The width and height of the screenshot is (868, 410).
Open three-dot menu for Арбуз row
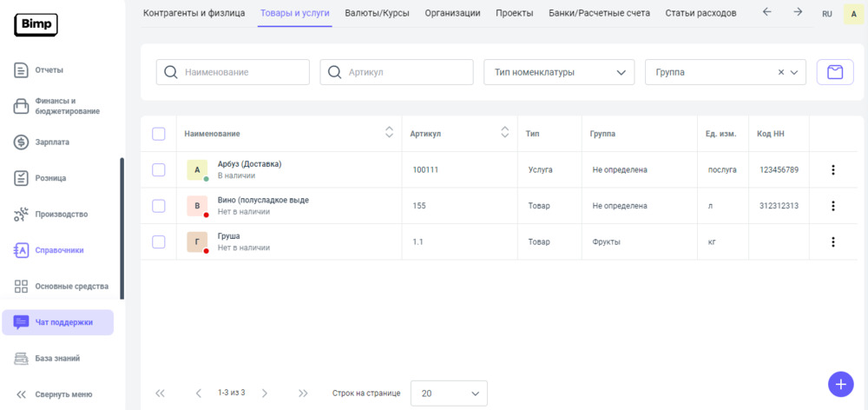click(832, 170)
